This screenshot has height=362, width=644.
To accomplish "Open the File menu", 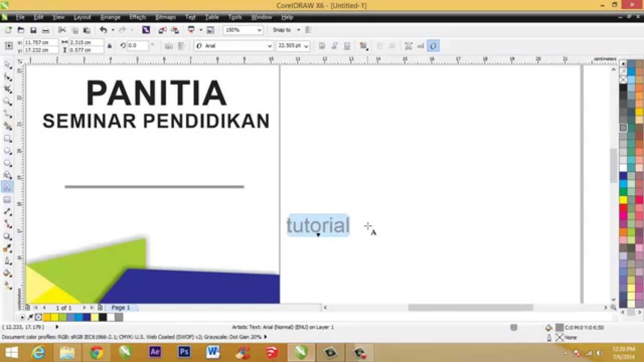I will coord(20,17).
